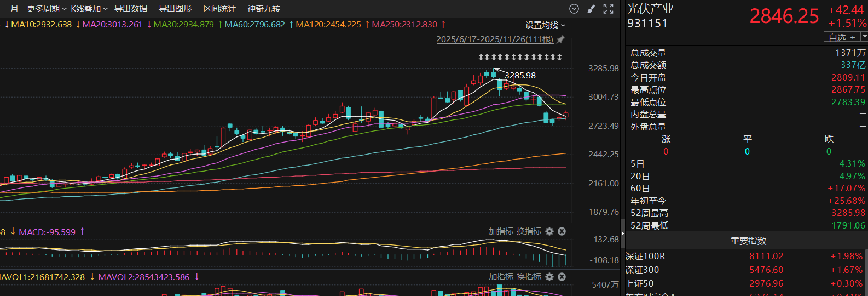Image resolution: width=868 pixels, height=296 pixels.
Task: Pin the date range with pushpin icon
Action: tap(560, 39)
